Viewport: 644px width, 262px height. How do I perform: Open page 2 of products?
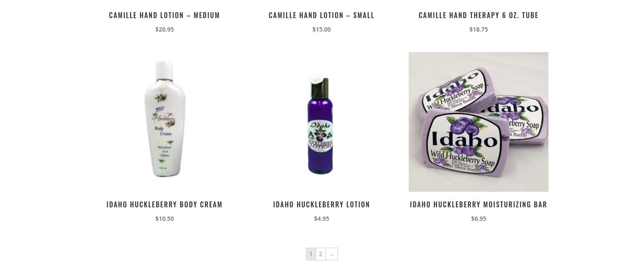point(321,254)
